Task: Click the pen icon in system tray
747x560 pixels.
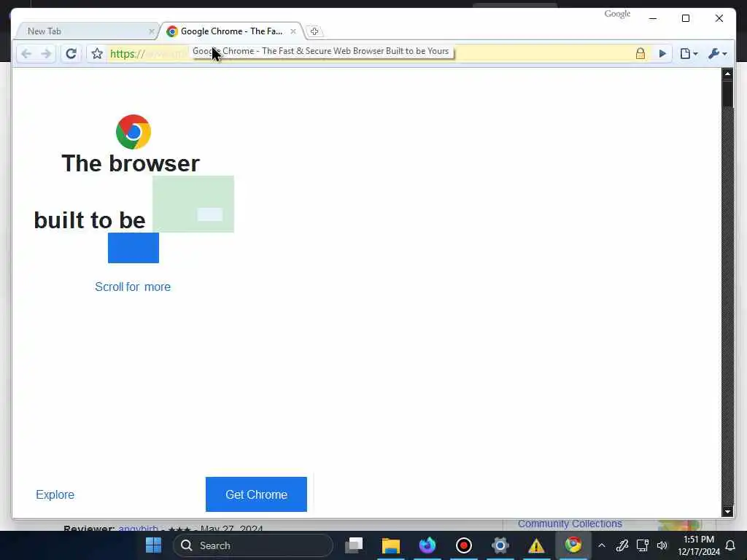Action: click(x=622, y=545)
